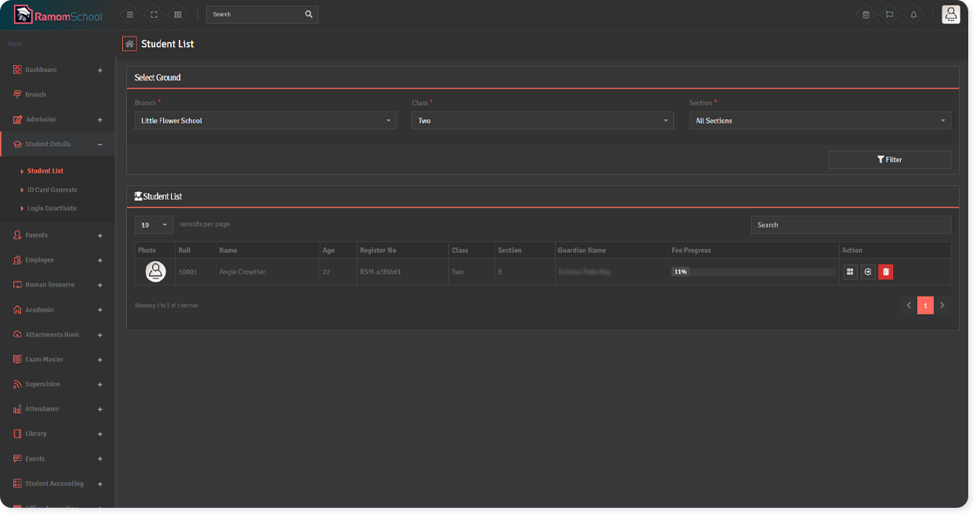Click the student list Search field

coord(851,225)
